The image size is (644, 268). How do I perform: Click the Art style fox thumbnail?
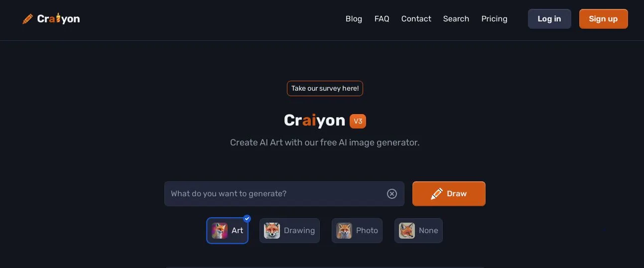(x=220, y=231)
